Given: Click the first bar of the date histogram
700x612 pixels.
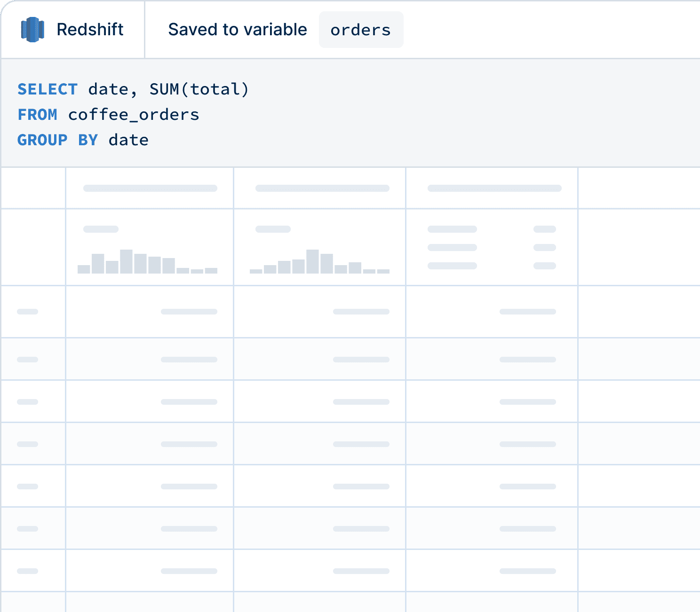Looking at the screenshot, I should pyautogui.click(x=83, y=269).
